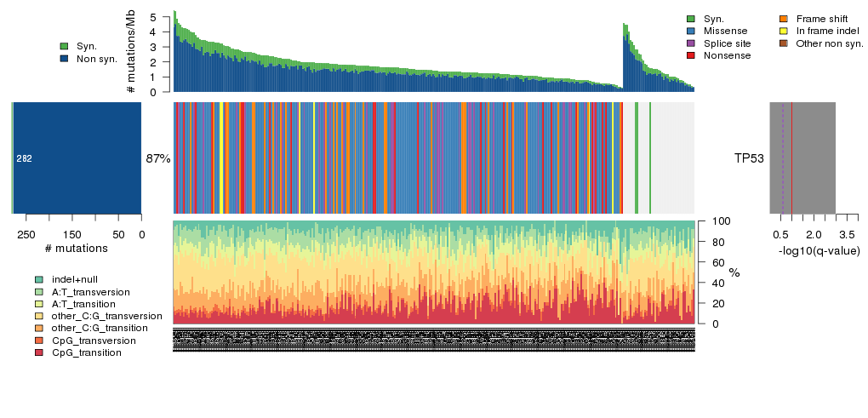Click the 87% mutation frequency label
Screen dimensions: 868x418
coord(158,158)
